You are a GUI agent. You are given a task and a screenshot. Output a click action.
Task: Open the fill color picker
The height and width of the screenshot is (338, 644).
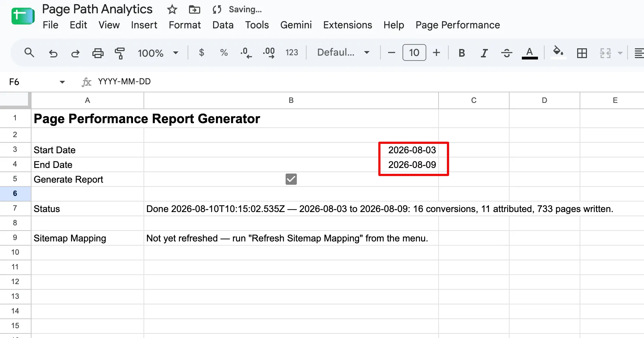click(x=558, y=53)
